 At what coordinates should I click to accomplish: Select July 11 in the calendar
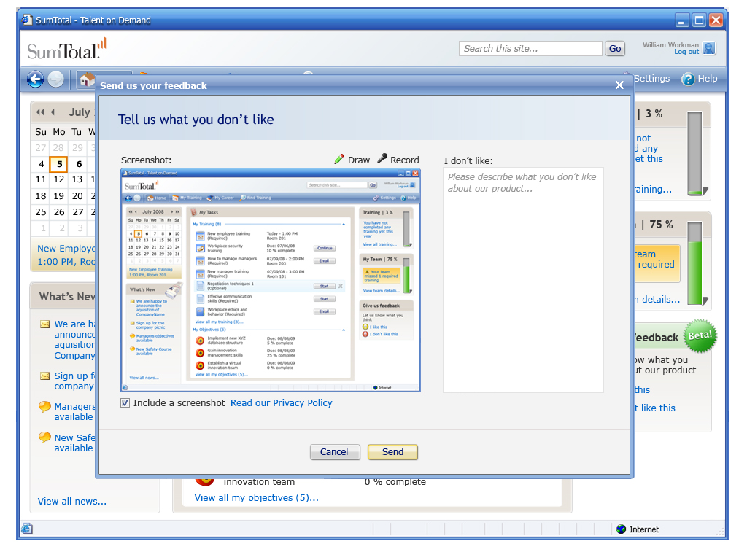[41, 179]
